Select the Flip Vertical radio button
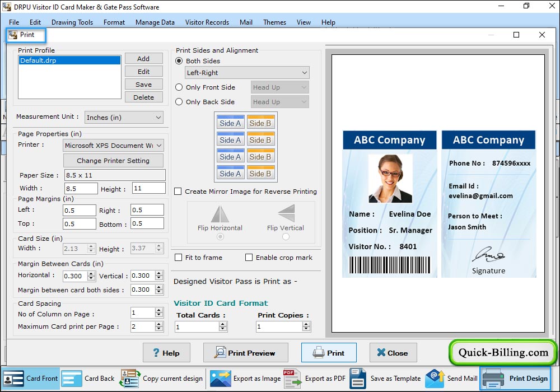The height and width of the screenshot is (392, 560). pos(286,237)
